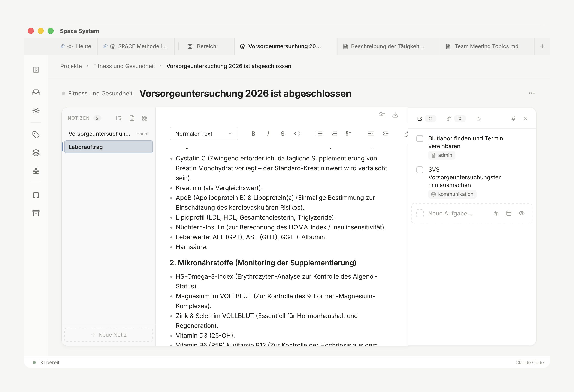This screenshot has height=392, width=574.
Task: Click the 'Fitness und Gesundheit' area label beside title
Action: click(100, 94)
